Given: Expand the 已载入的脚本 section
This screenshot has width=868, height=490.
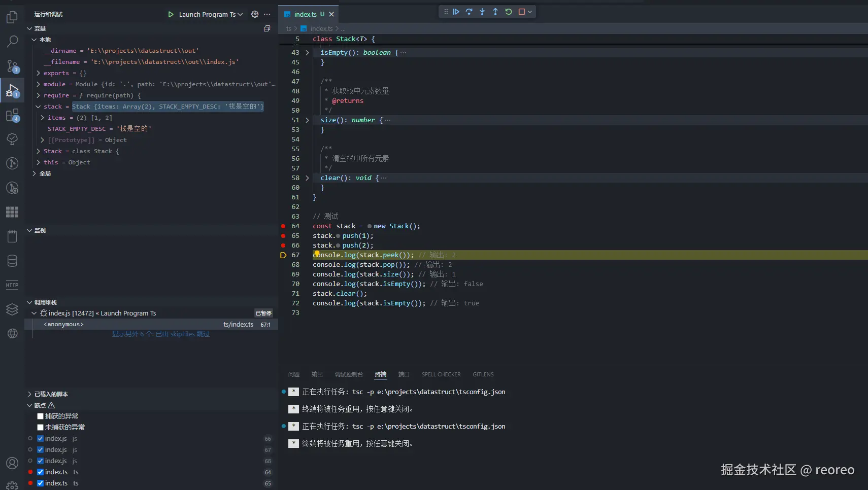Looking at the screenshot, I should point(51,394).
